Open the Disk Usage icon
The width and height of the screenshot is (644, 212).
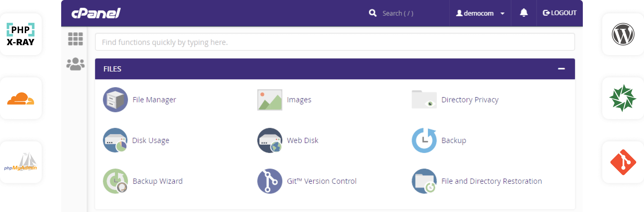(x=115, y=140)
